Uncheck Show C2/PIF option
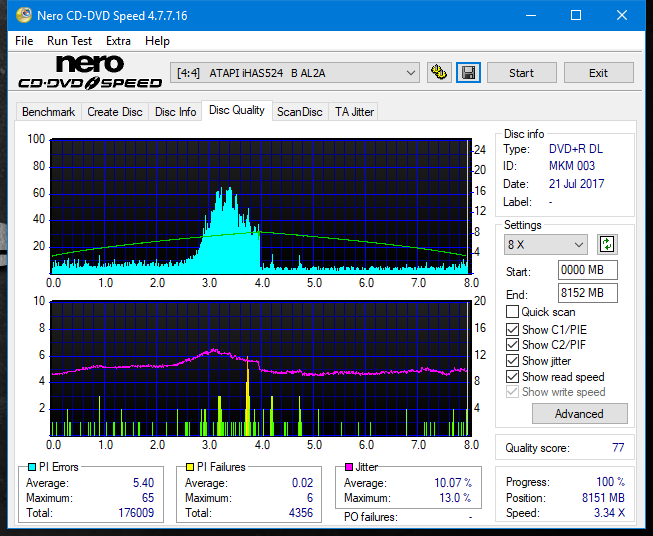The height and width of the screenshot is (536, 653). [x=512, y=345]
